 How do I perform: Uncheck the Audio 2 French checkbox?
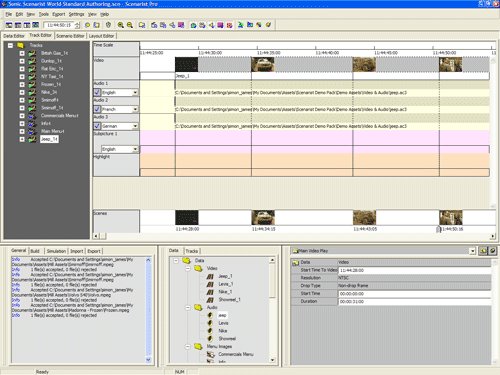(97, 109)
